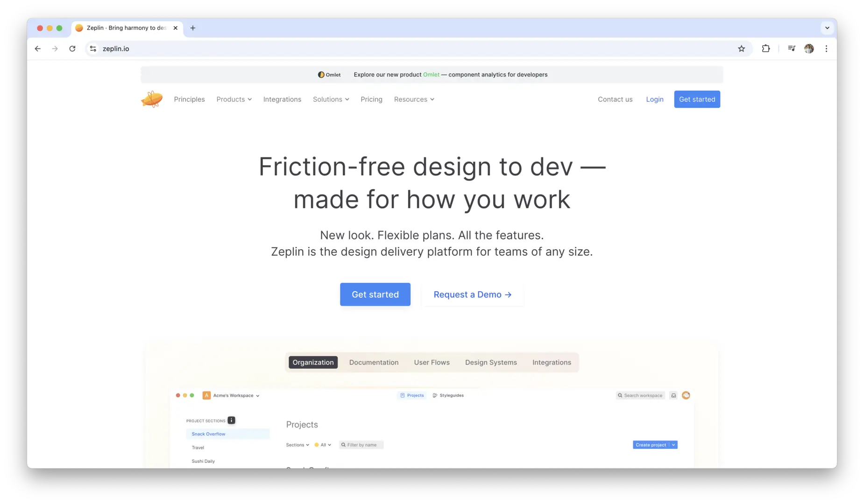Switch to the Design Systems tab
Image resolution: width=864 pixels, height=504 pixels.
(x=491, y=363)
